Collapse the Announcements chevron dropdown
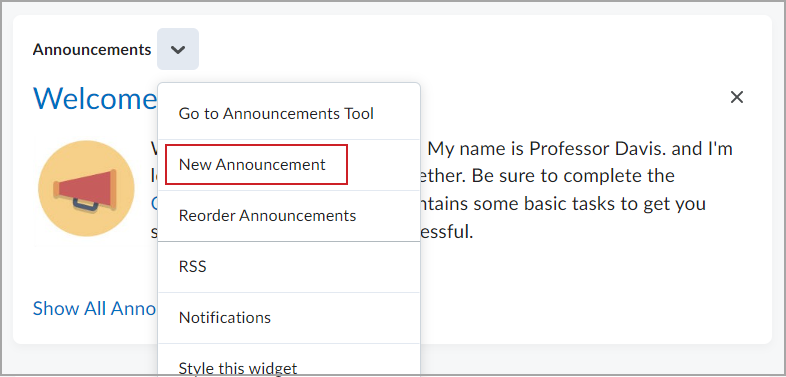The width and height of the screenshot is (786, 377). pos(178,49)
